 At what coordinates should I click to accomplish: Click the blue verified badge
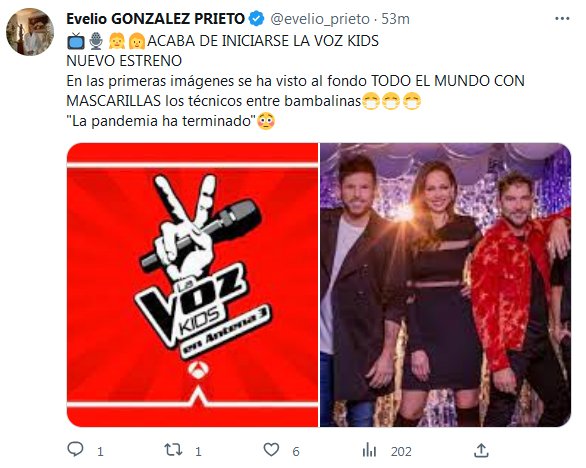pyautogui.click(x=256, y=19)
